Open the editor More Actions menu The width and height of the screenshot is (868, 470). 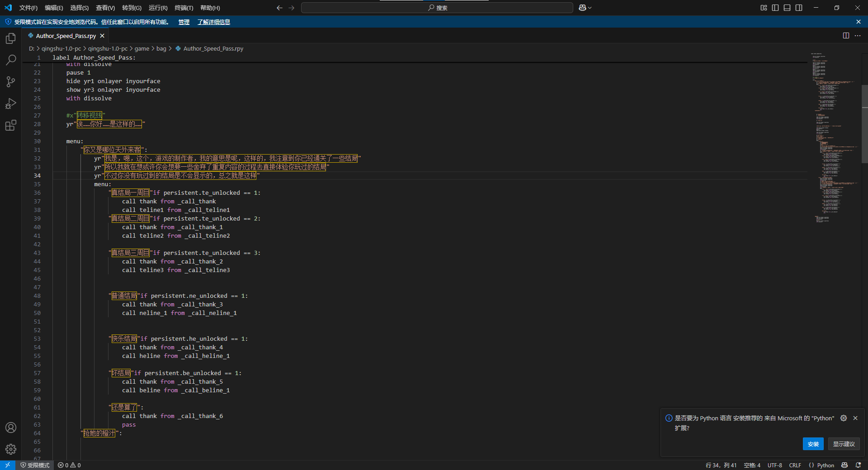pos(858,36)
